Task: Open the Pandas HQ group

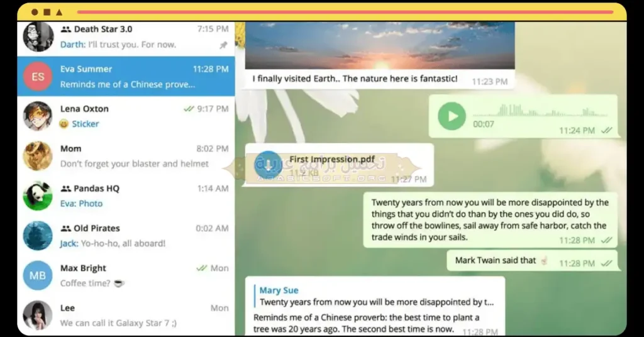Action: tap(126, 196)
